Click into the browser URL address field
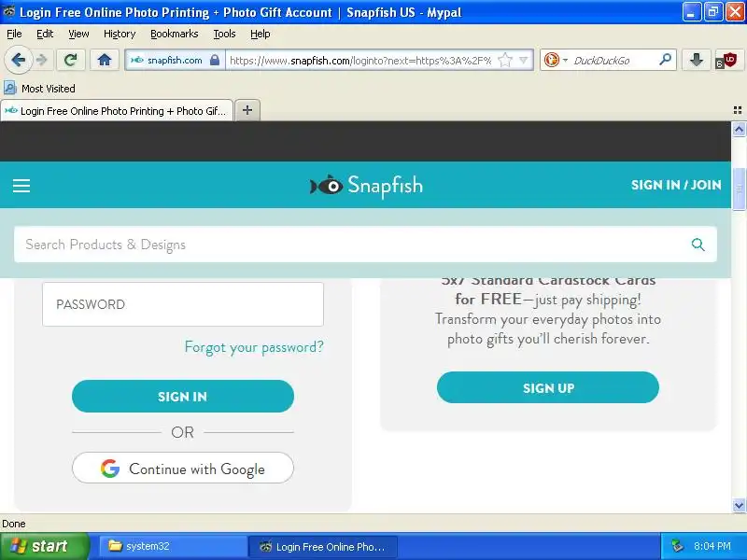This screenshot has width=747, height=560. click(x=360, y=61)
